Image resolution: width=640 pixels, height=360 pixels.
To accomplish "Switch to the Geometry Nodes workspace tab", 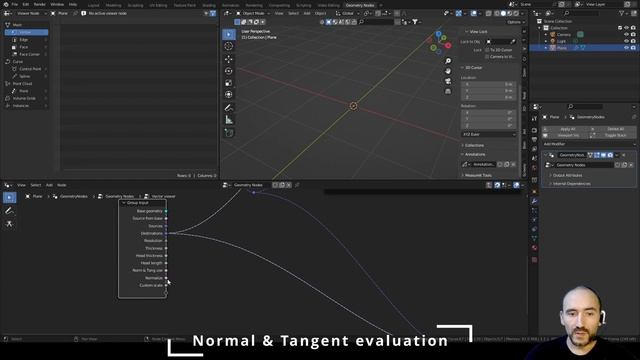I will [360, 5].
